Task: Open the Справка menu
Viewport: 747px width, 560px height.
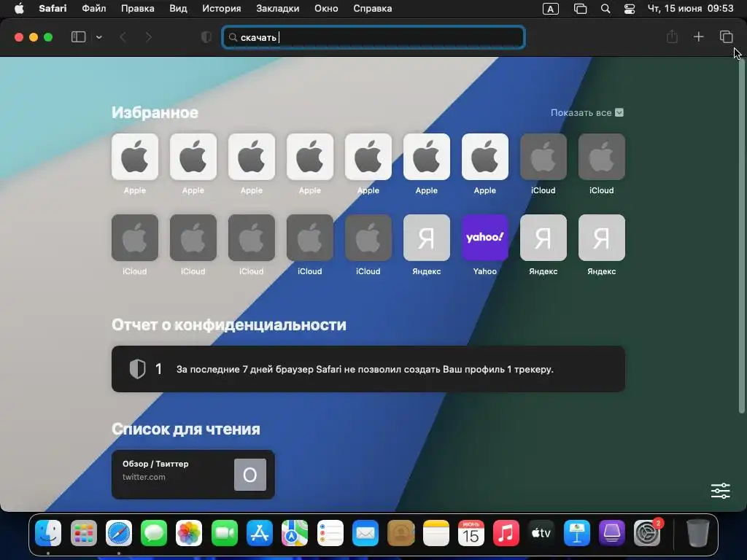Action: coord(373,9)
